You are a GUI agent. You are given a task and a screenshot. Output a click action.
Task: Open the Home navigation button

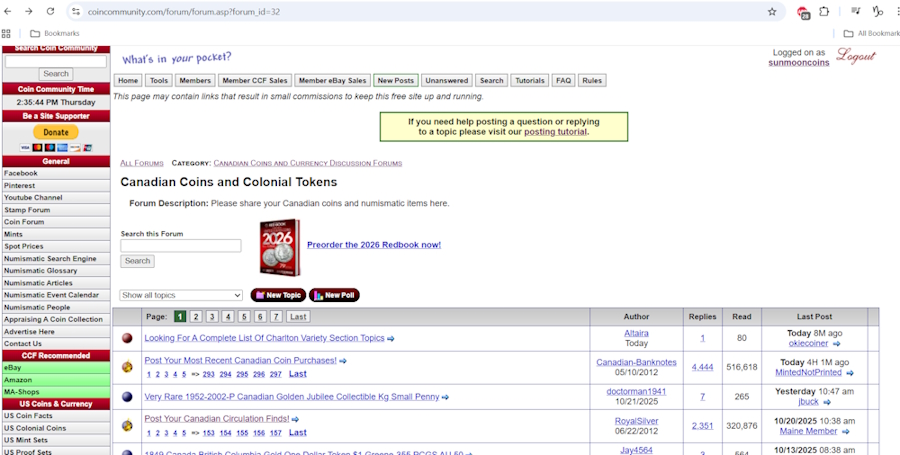pos(128,80)
